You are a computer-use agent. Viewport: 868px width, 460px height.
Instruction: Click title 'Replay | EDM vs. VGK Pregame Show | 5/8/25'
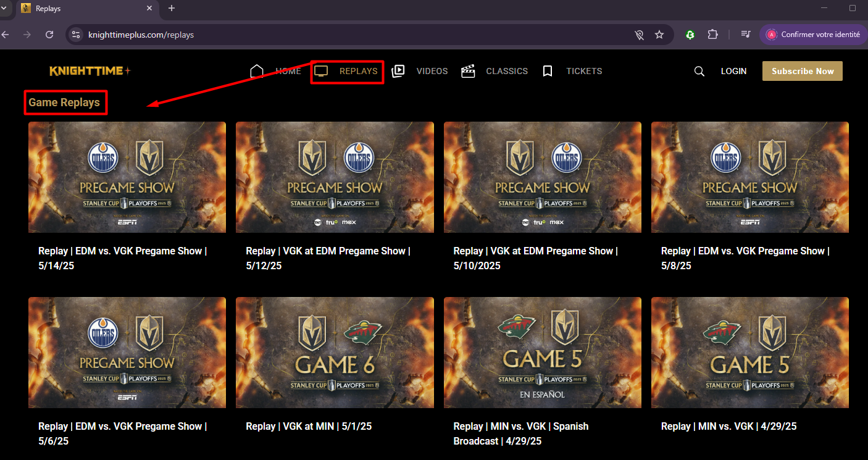point(745,258)
